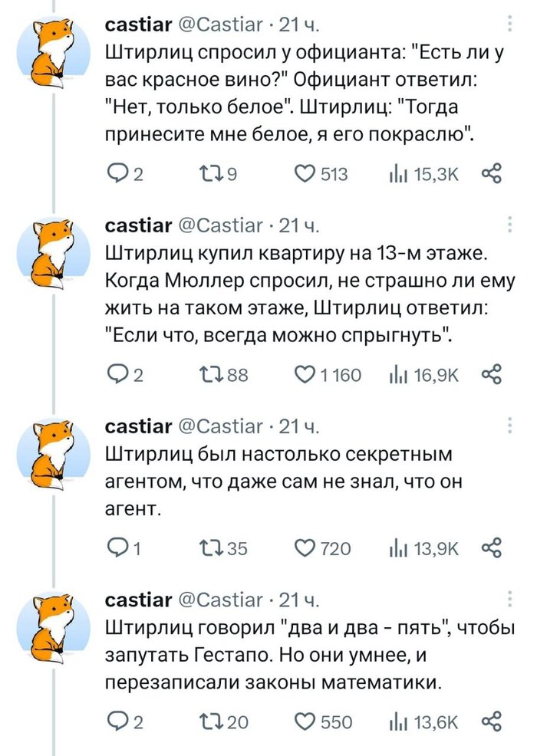
Task: Open views analytics showing 15,3K
Action: coord(397,175)
